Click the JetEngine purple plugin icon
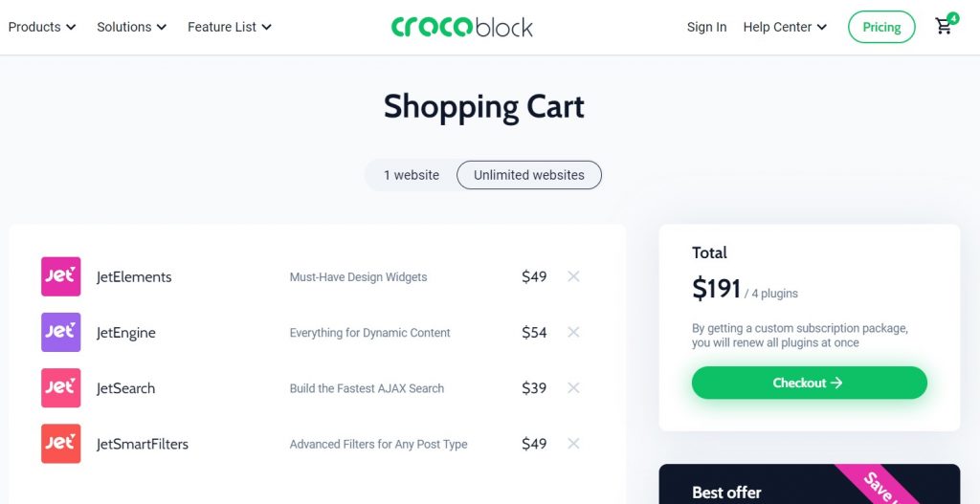The height and width of the screenshot is (504, 980). click(60, 332)
